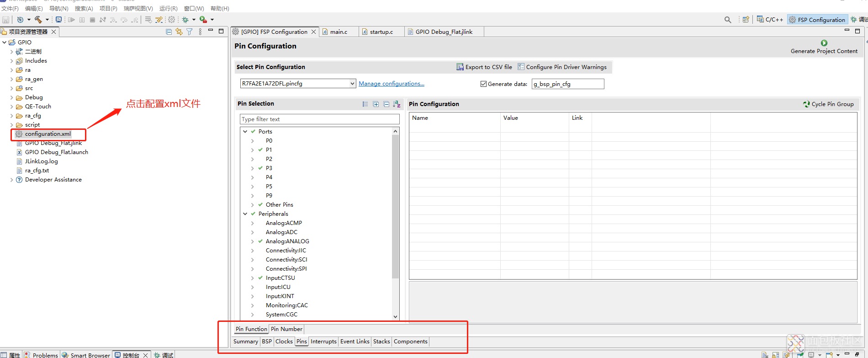The height and width of the screenshot is (358, 868).
Task: Switch to the C/C++ perspective
Action: [770, 20]
